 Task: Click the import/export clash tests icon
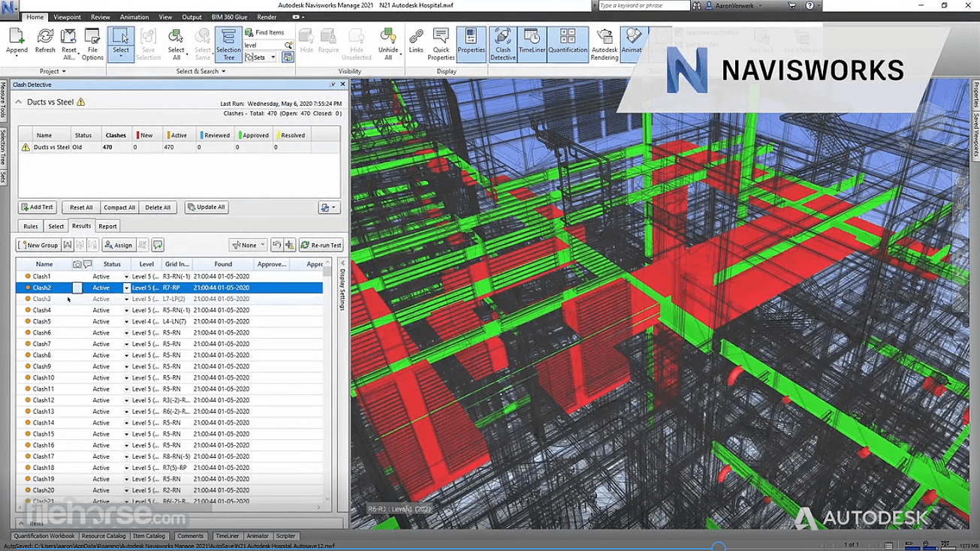(x=329, y=207)
